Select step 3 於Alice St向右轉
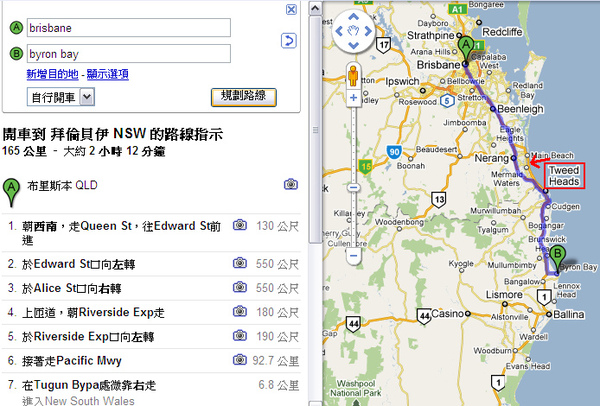This screenshot has width=600, height=406. point(151,288)
